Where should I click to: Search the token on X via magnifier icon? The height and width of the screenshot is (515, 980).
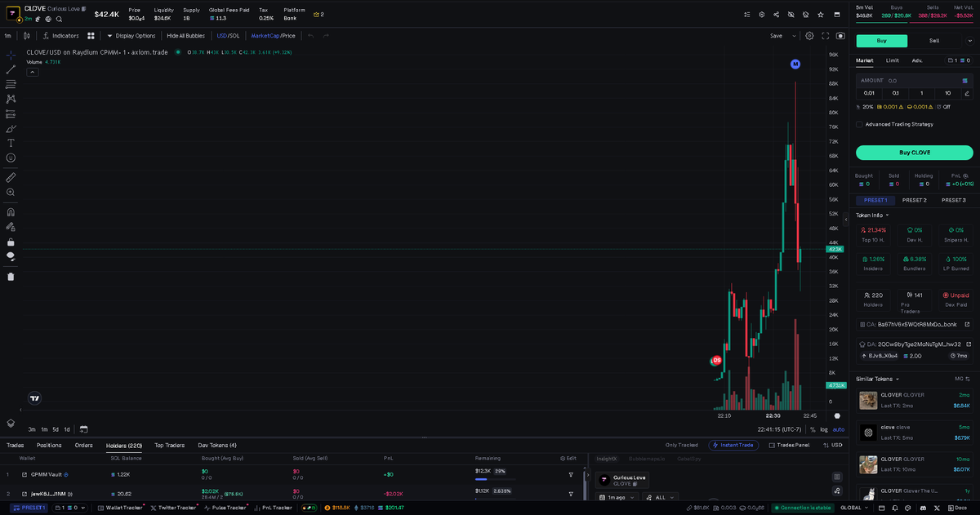click(60, 19)
